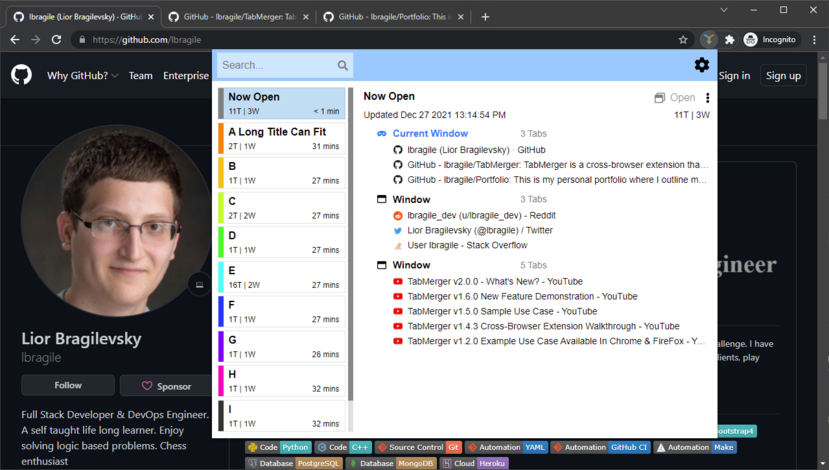Screen dimensions: 829x470
Task: Go forward with the browser forward arrow
Action: [x=35, y=40]
